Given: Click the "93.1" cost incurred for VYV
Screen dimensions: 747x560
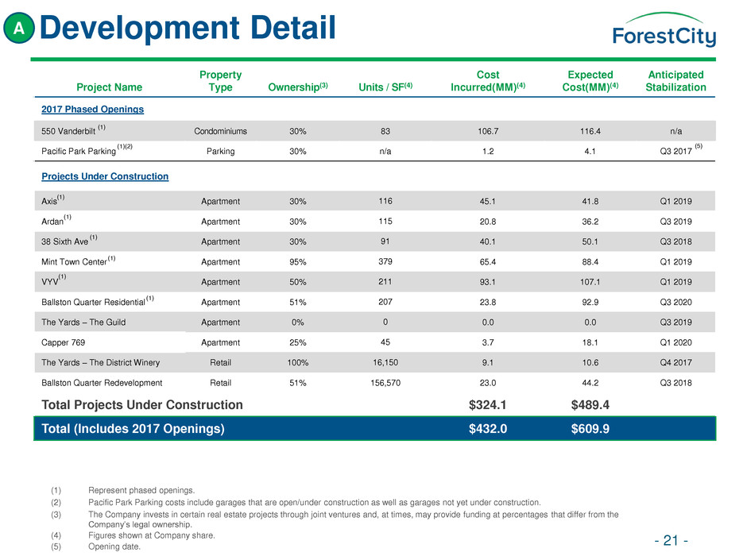Looking at the screenshot, I should 488,281.
